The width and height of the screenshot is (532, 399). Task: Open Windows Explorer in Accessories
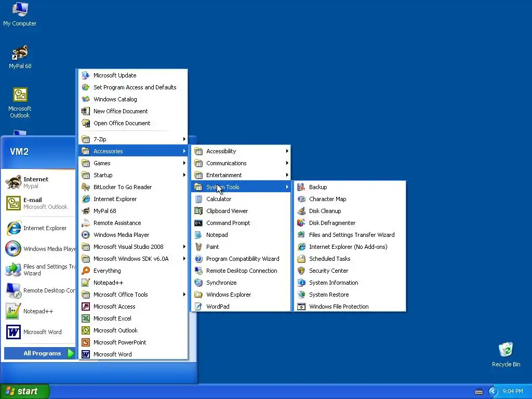click(241, 295)
